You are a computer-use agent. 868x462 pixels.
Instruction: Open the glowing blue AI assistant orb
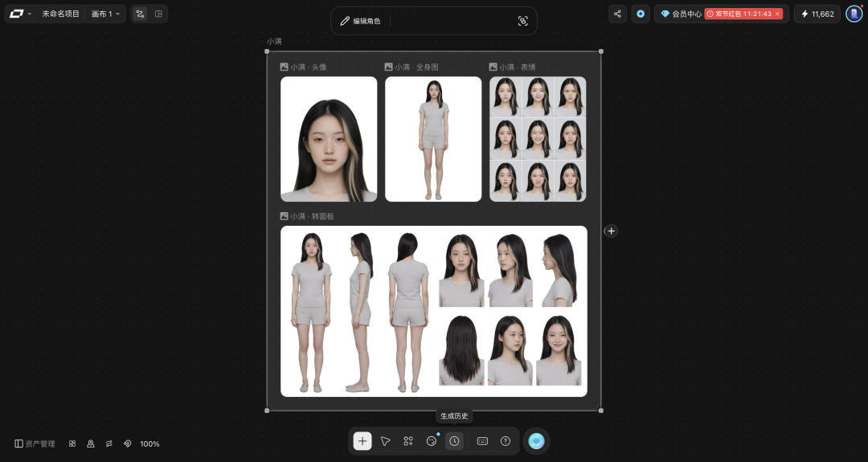tap(536, 441)
